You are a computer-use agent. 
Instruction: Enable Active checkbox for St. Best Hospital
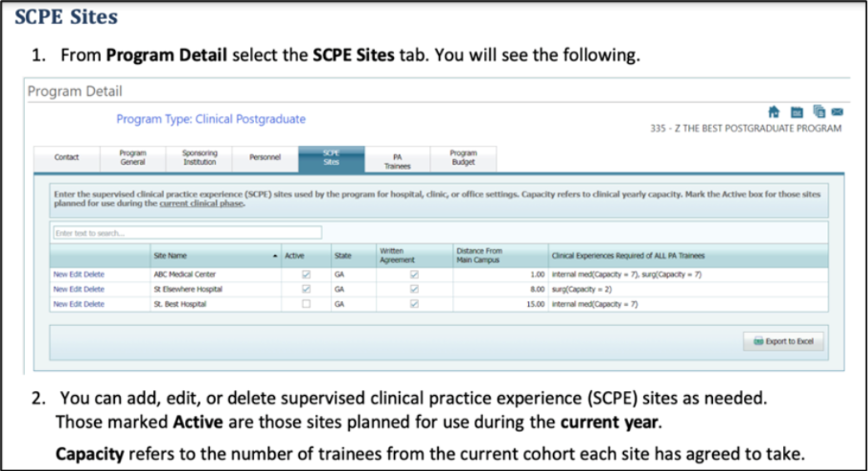click(x=306, y=304)
